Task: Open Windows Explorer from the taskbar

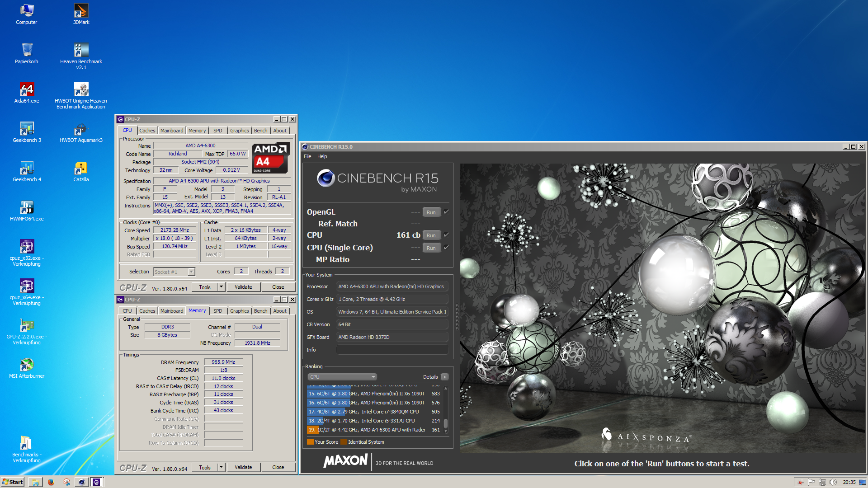Action: point(36,482)
